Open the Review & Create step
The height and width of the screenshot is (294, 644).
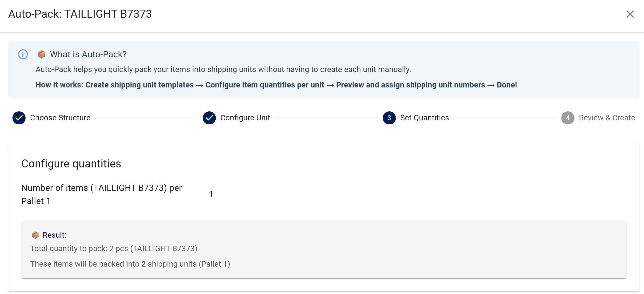click(606, 118)
